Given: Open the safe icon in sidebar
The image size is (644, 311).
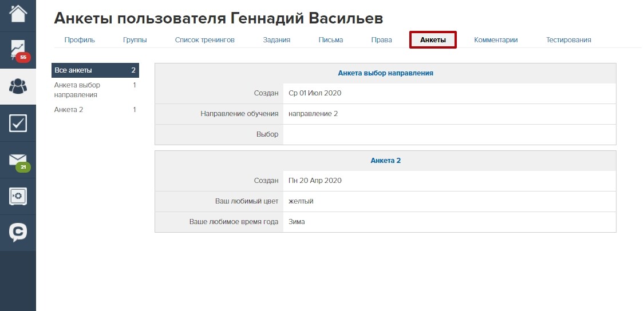Looking at the screenshot, I should [18, 196].
